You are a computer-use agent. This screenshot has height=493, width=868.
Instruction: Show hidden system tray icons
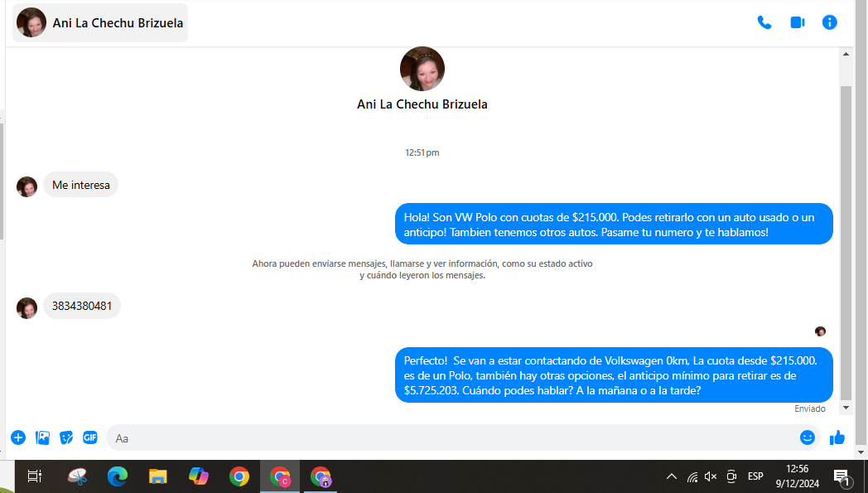click(672, 476)
